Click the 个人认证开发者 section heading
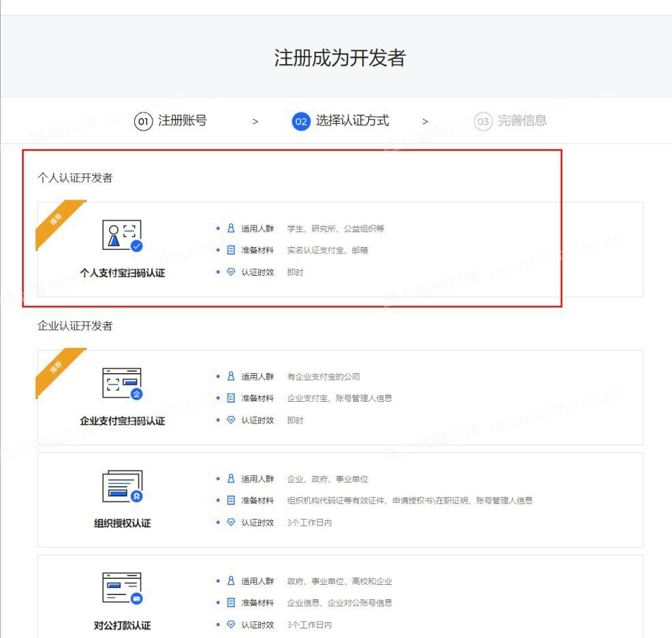The height and width of the screenshot is (638, 672). point(75,178)
